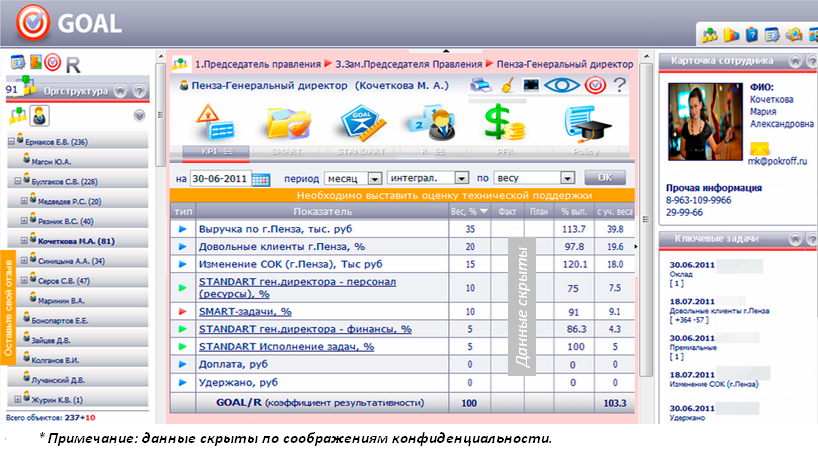The width and height of the screenshot is (818, 458).
Task: Collapse the Булгаков С.В. tree node
Action: (x=18, y=181)
